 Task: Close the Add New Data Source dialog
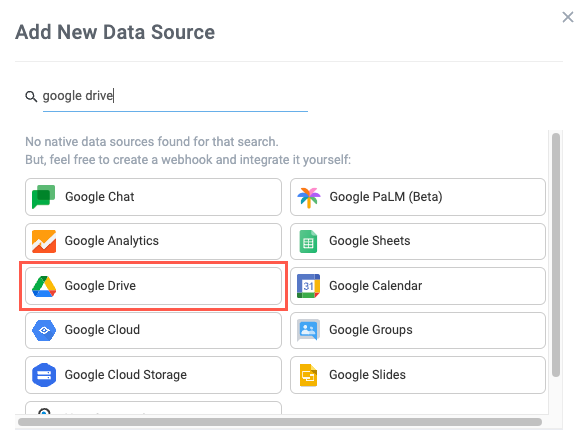(568, 17)
